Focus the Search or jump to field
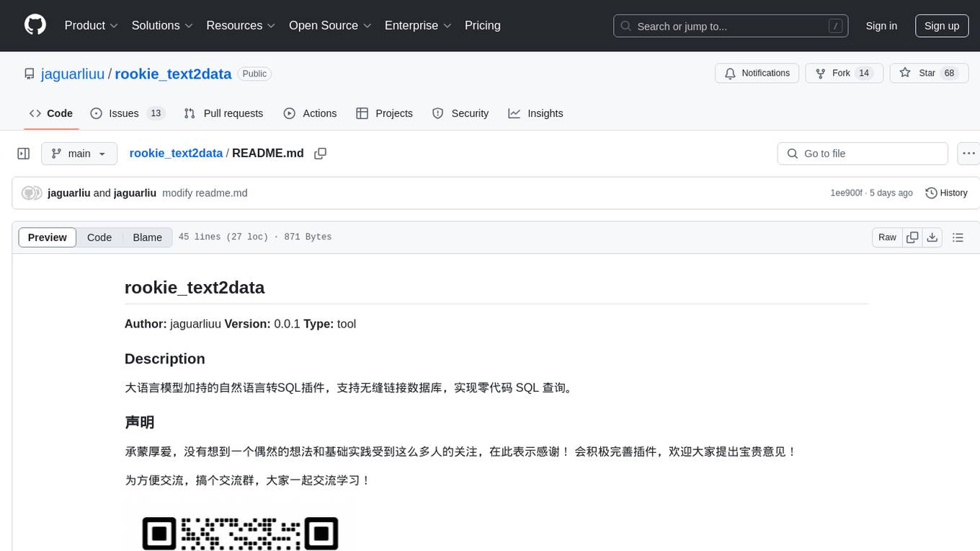Viewport: 980px width, 551px height. click(x=731, y=26)
